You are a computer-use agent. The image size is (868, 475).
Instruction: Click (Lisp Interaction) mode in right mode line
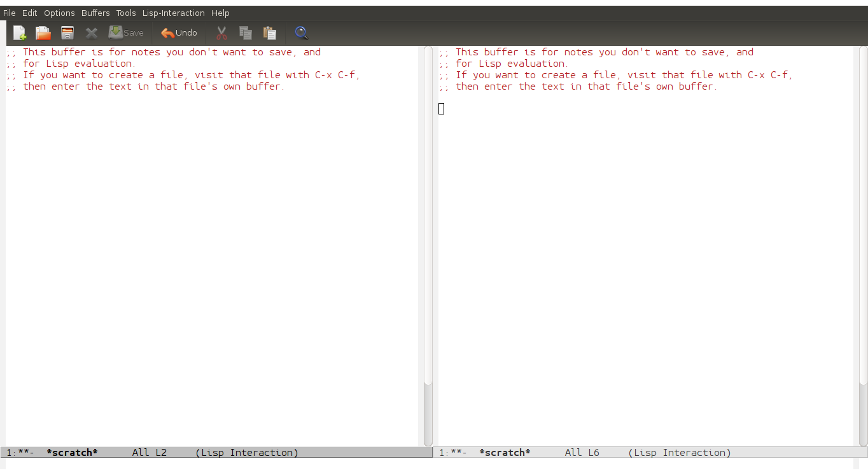pyautogui.click(x=680, y=453)
